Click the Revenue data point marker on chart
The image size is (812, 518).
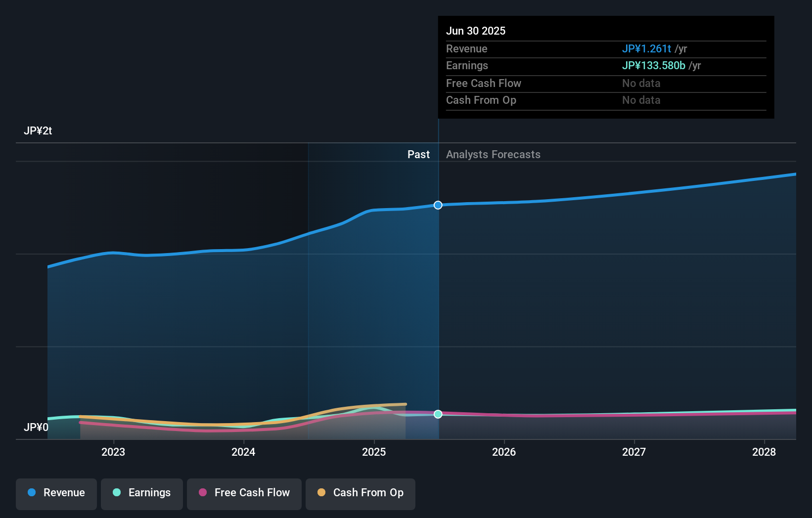[x=438, y=205]
